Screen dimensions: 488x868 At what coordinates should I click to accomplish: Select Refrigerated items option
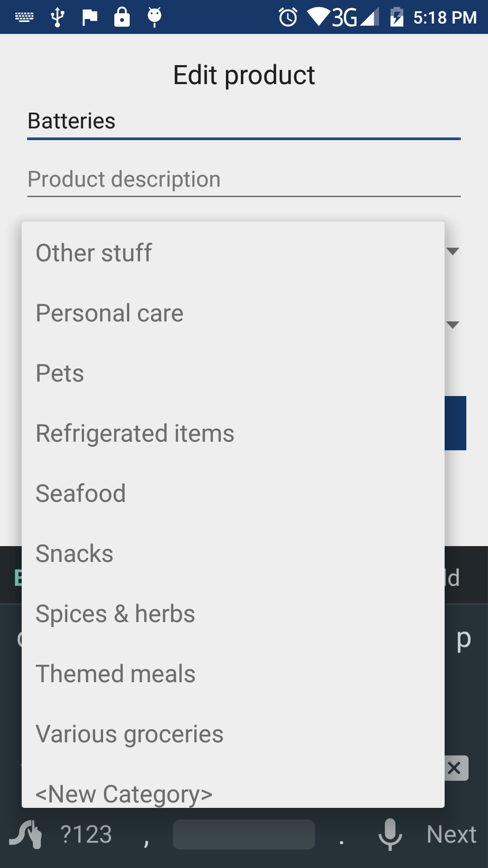pyautogui.click(x=135, y=433)
